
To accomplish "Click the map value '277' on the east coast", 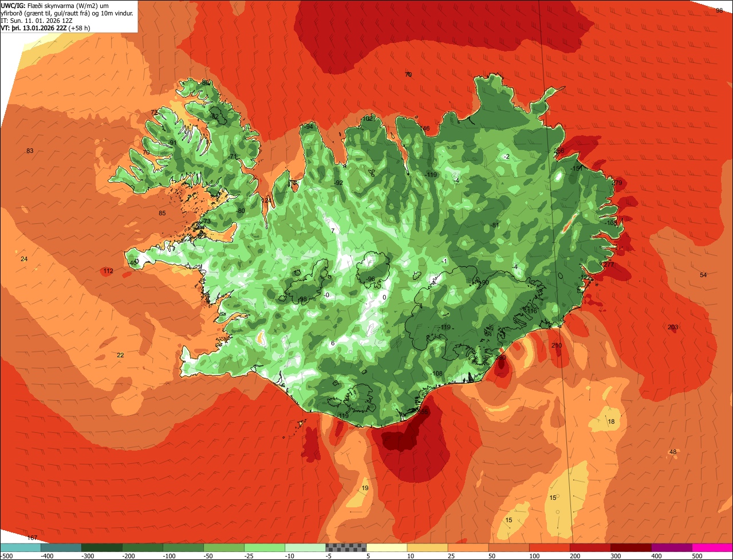I will [x=608, y=265].
